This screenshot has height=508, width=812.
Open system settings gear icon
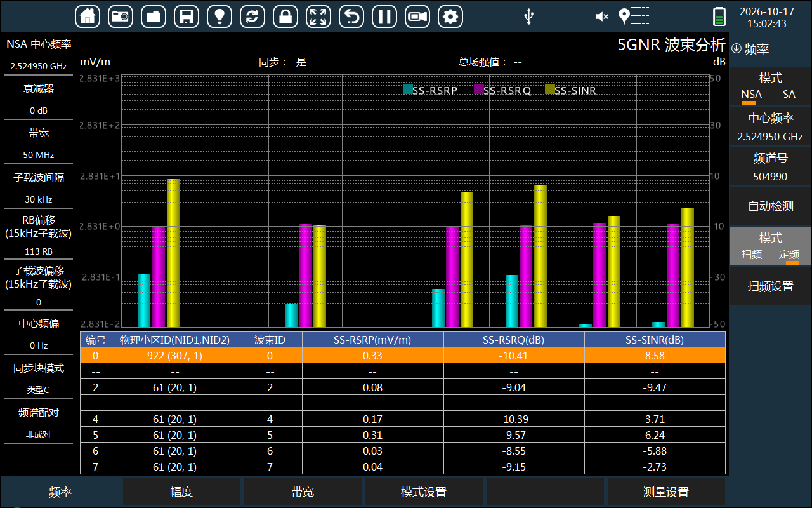click(x=450, y=17)
